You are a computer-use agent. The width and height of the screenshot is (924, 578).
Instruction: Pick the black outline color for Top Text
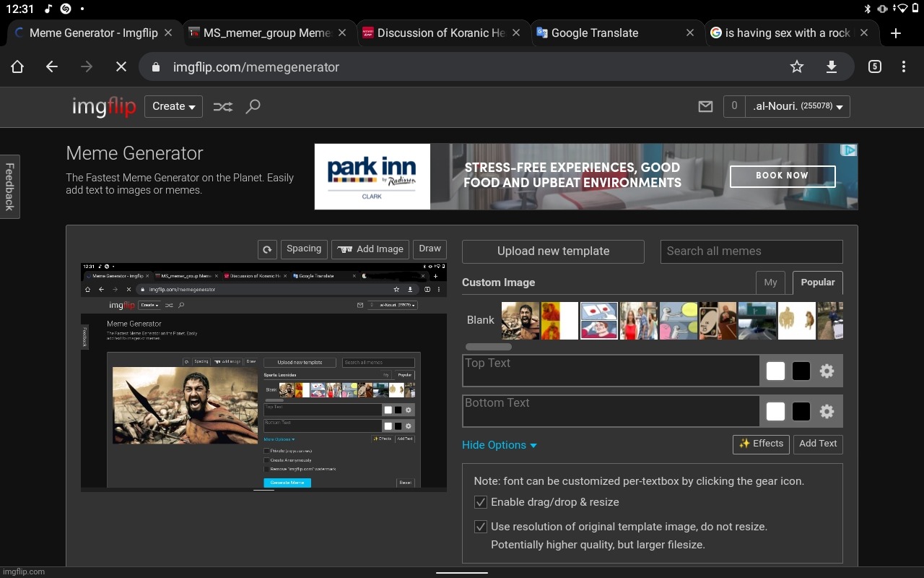pyautogui.click(x=801, y=371)
